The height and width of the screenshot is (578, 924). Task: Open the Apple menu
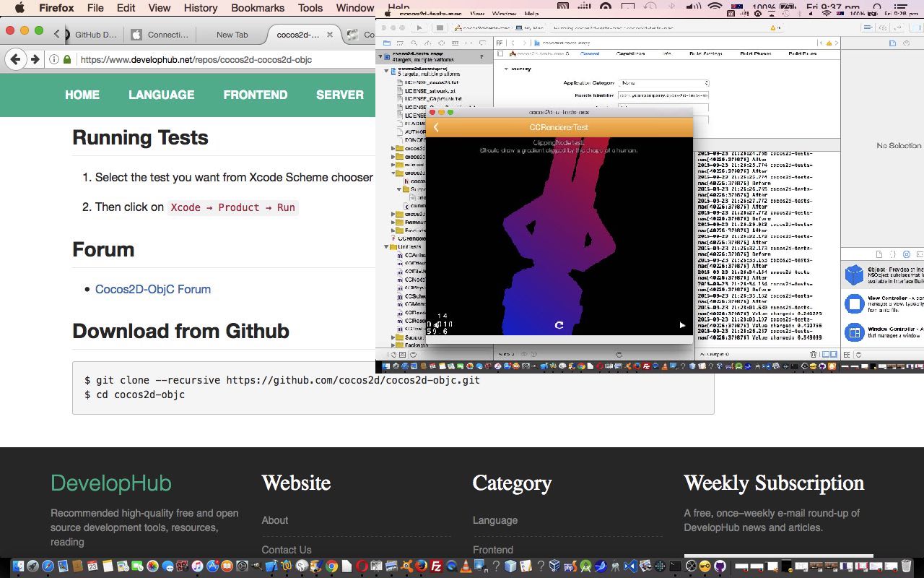pos(19,8)
